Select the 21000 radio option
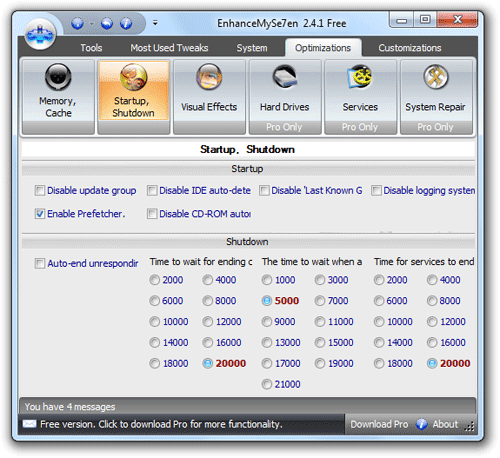500x458 pixels. pos(267,384)
